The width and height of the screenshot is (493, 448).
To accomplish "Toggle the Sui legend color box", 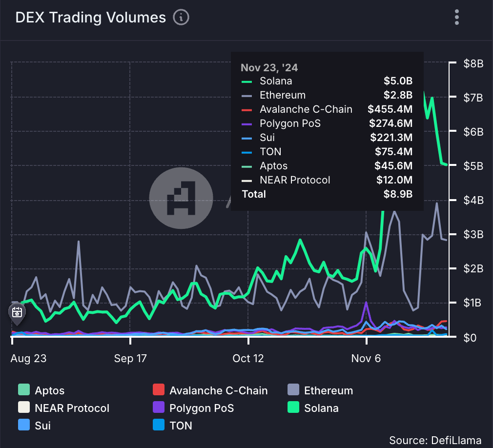I will (x=24, y=425).
